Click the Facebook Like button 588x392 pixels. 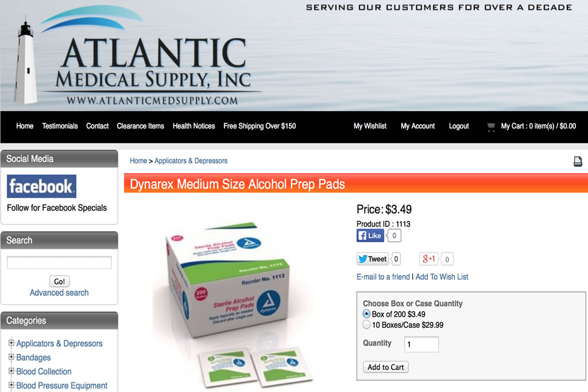(x=370, y=236)
